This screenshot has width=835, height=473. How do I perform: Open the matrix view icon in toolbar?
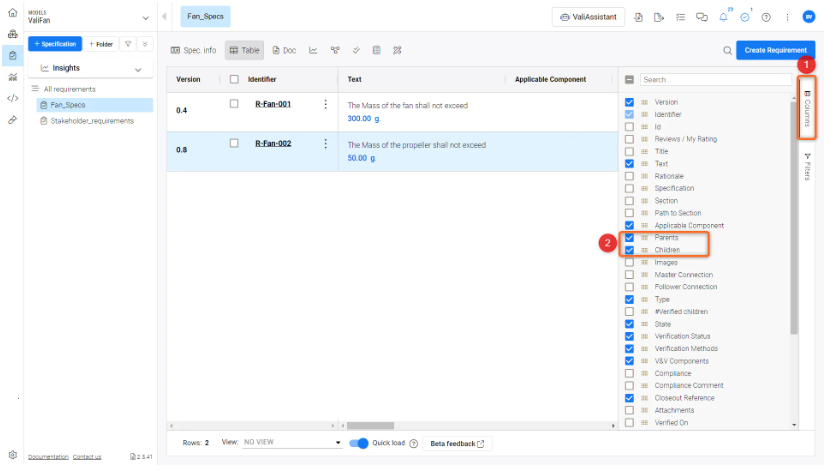(x=376, y=50)
